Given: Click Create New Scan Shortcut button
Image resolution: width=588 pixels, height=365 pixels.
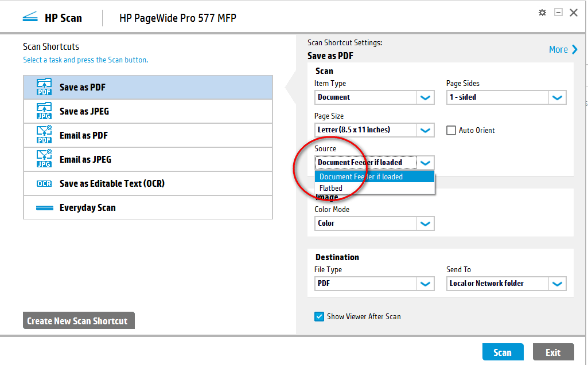Looking at the screenshot, I should click(x=79, y=321).
